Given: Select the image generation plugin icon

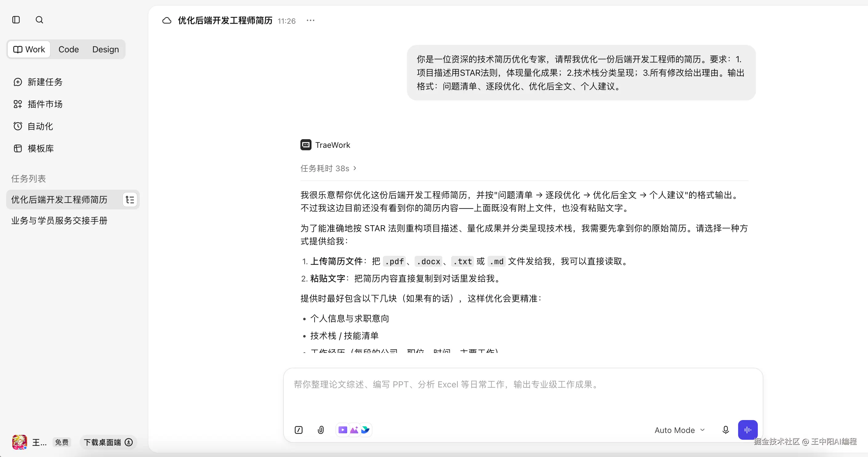Looking at the screenshot, I should point(354,430).
